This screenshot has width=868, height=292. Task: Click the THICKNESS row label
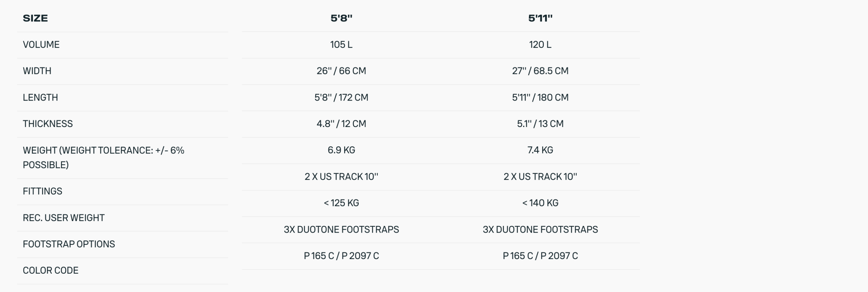(x=48, y=124)
